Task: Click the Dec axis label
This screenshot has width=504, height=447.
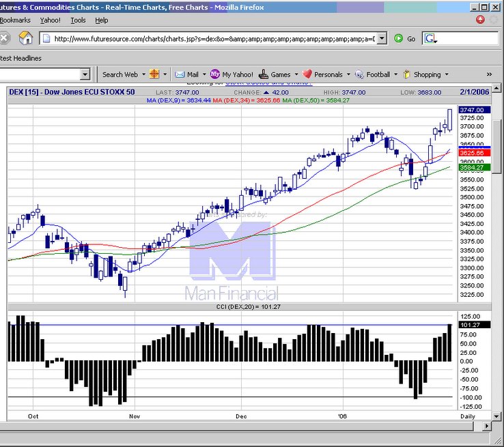Action: 241,416
